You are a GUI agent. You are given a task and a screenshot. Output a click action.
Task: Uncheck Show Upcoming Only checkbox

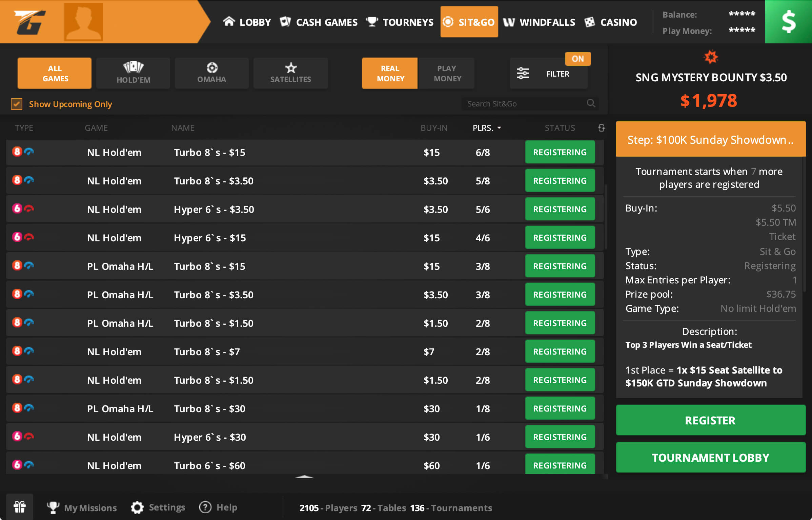click(x=17, y=104)
